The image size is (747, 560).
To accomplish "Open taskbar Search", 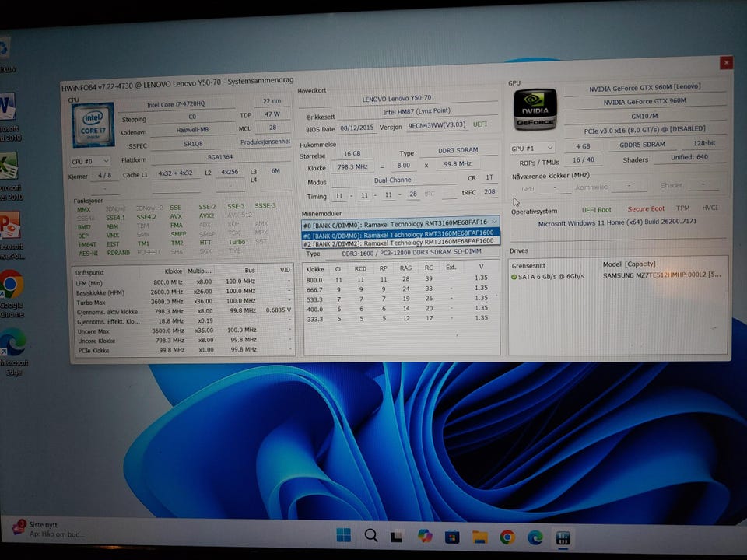I will coord(370,535).
